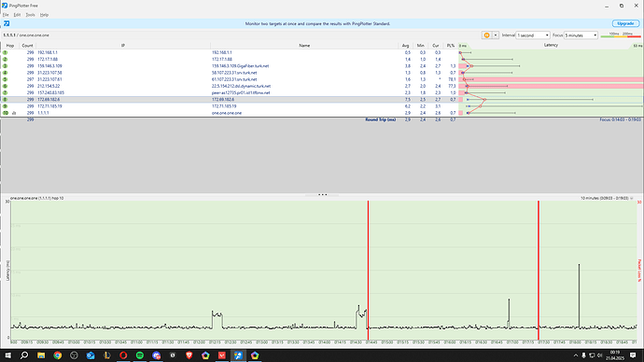
Task: Expand the Focus dropdown showing 5 minutes
Action: (x=581, y=35)
